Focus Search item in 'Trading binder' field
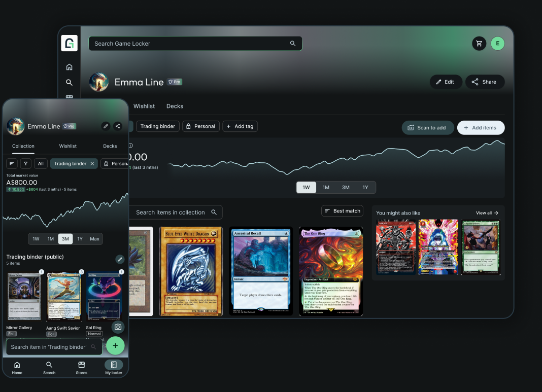The width and height of the screenshot is (542, 392). coord(54,347)
